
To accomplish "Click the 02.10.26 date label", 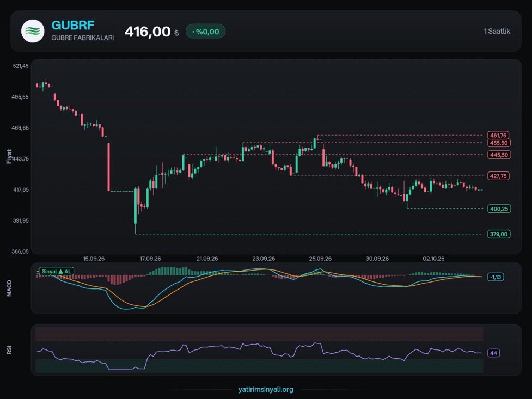I will [433, 259].
